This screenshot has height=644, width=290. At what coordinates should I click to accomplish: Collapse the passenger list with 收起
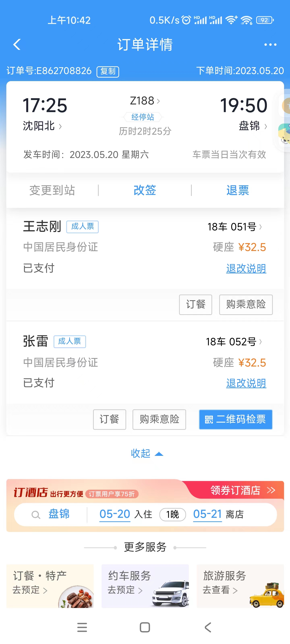click(146, 453)
